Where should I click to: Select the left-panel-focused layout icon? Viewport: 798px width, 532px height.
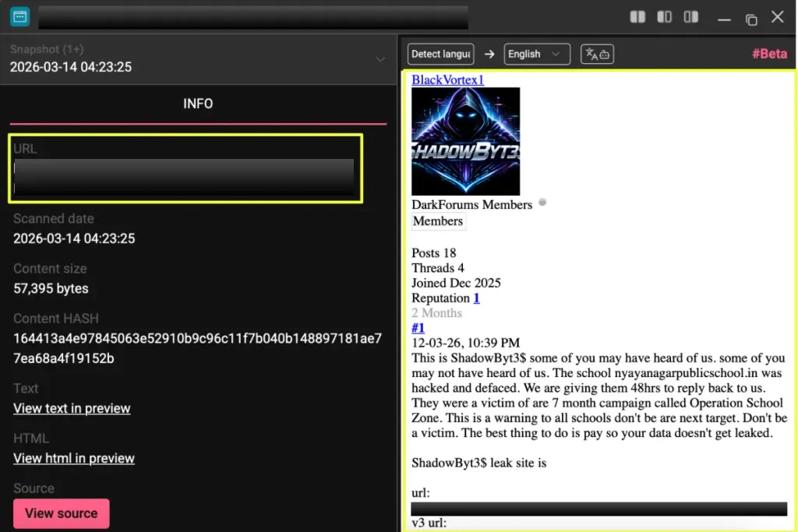click(664, 17)
